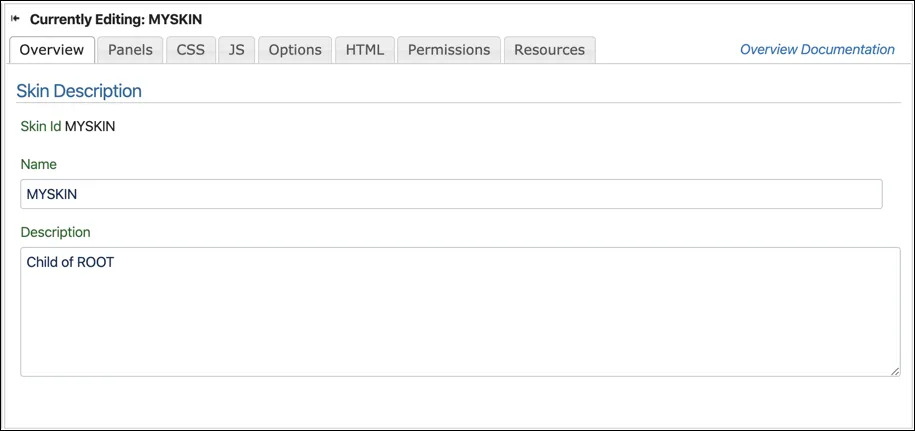Open the Panels tab
This screenshot has height=431, width=915.
click(x=130, y=50)
